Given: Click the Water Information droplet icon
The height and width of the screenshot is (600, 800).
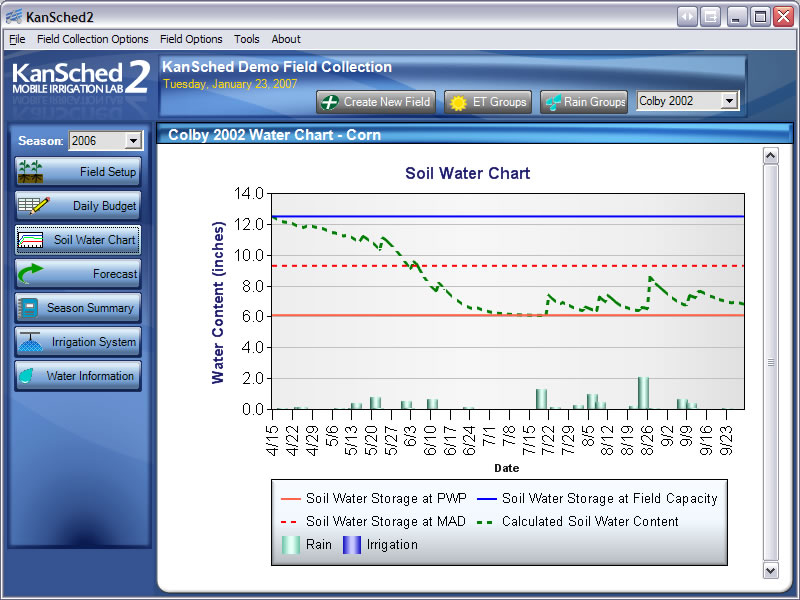Looking at the screenshot, I should tap(27, 376).
